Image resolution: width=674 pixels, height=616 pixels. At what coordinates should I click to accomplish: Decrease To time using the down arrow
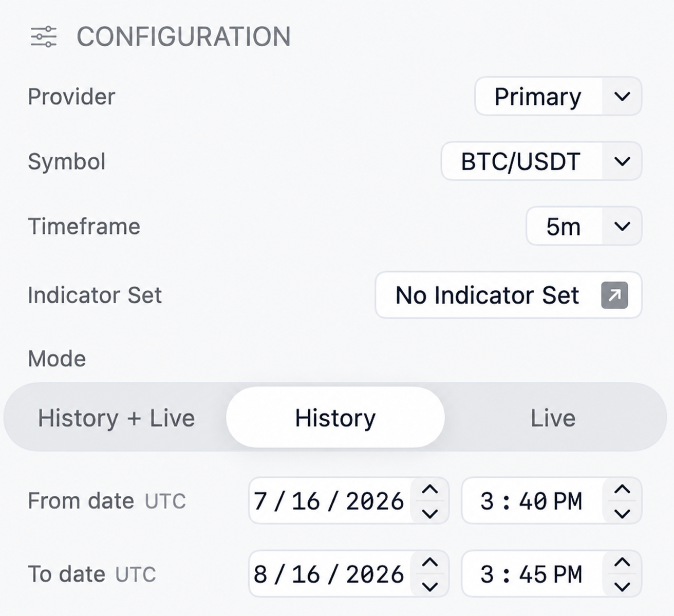[622, 586]
